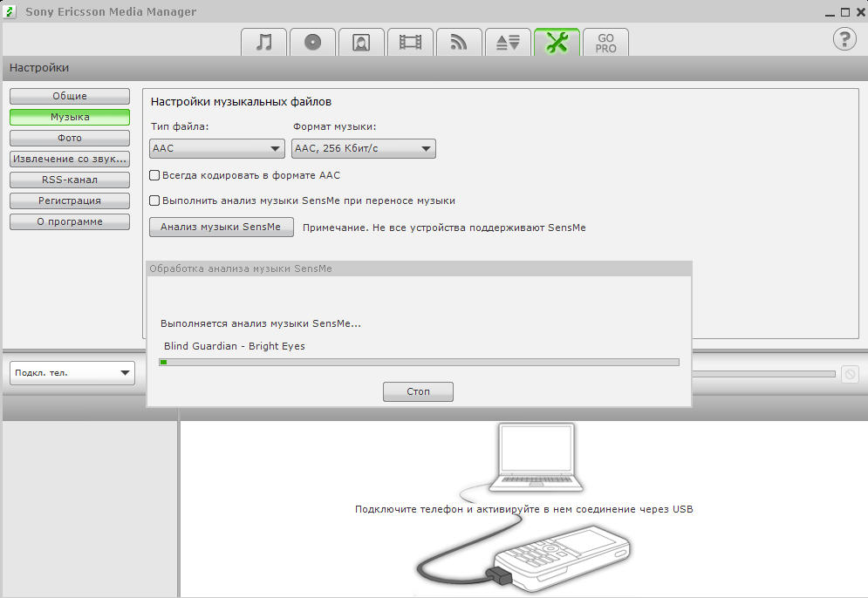Tick the SensMe analysis on transfer checkbox
Image resolution: width=868 pixels, height=598 pixels.
point(155,200)
